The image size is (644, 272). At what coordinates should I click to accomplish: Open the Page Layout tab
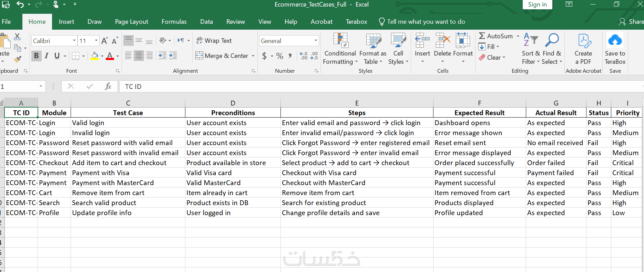(132, 22)
